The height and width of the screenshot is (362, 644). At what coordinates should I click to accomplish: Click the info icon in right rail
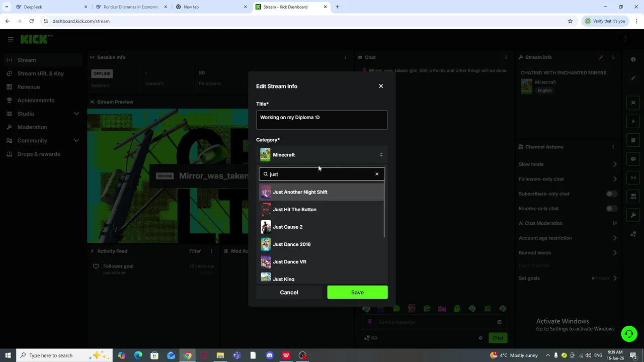click(633, 59)
